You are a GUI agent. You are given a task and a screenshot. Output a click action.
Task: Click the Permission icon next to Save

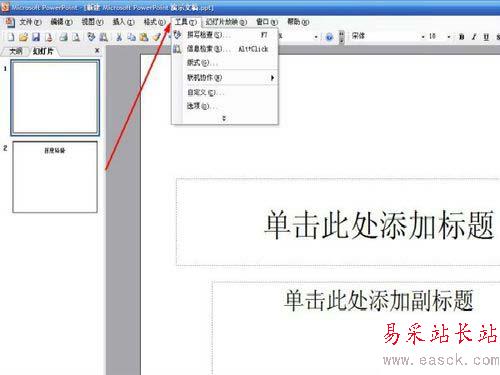[x=49, y=37]
